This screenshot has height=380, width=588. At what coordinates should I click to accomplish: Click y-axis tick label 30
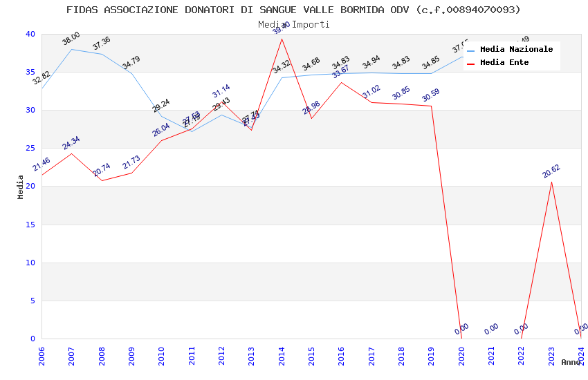click(x=30, y=110)
